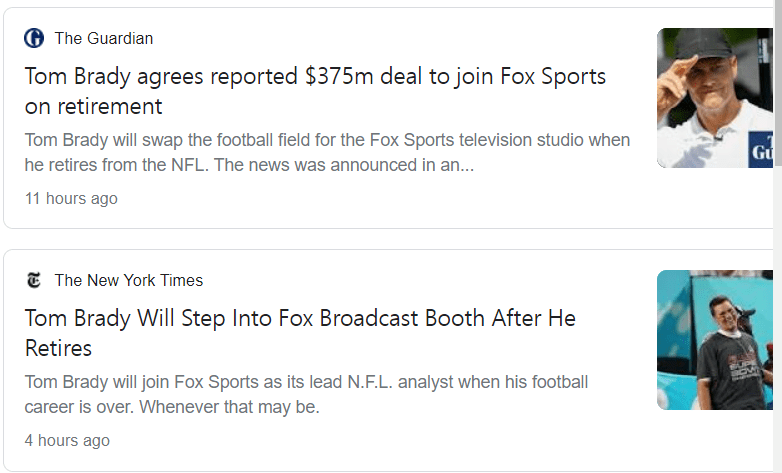This screenshot has width=782, height=473.
Task: Click the word "Retires" in the Times headline
Action: coord(58,348)
